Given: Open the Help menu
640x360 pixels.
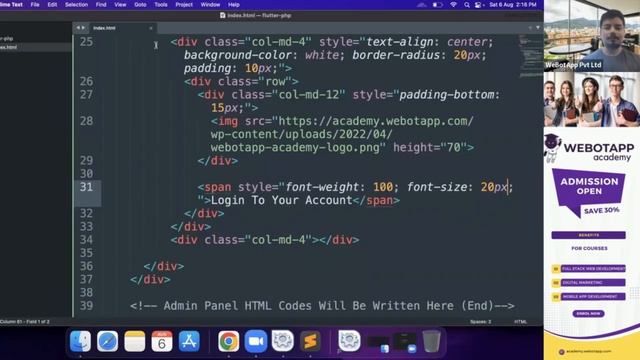Looking at the screenshot, I should [x=234, y=5].
